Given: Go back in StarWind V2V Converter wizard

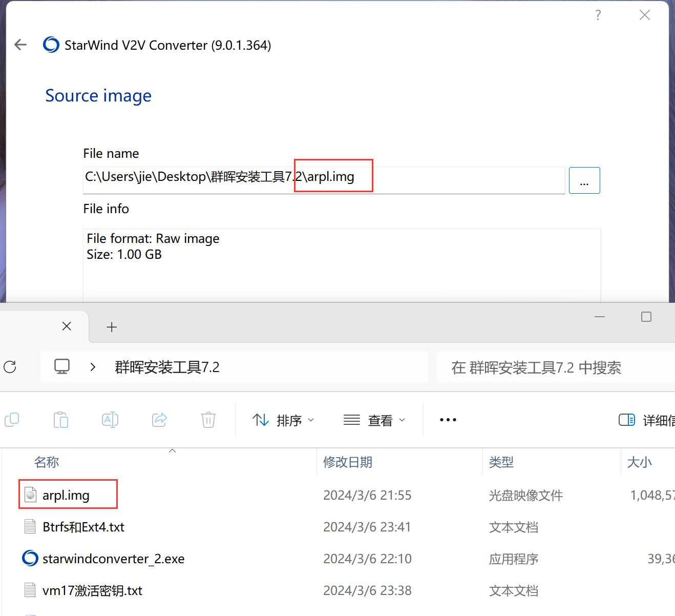Looking at the screenshot, I should (20, 45).
